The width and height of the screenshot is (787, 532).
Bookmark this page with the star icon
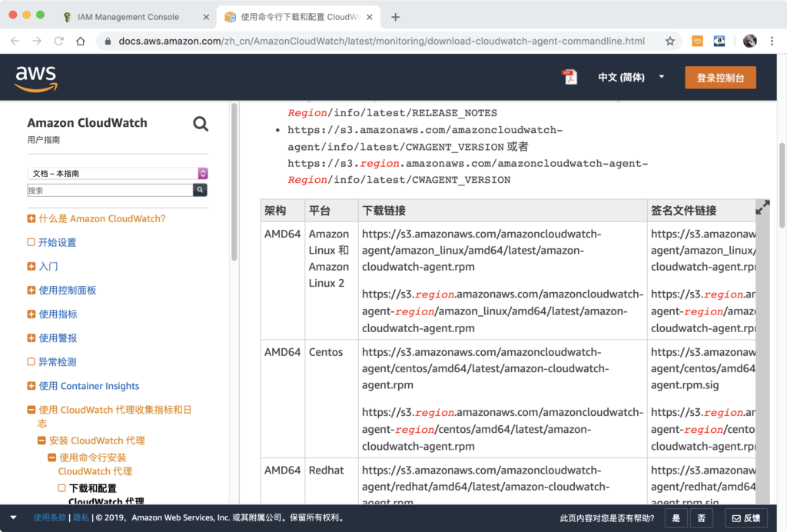[670, 42]
